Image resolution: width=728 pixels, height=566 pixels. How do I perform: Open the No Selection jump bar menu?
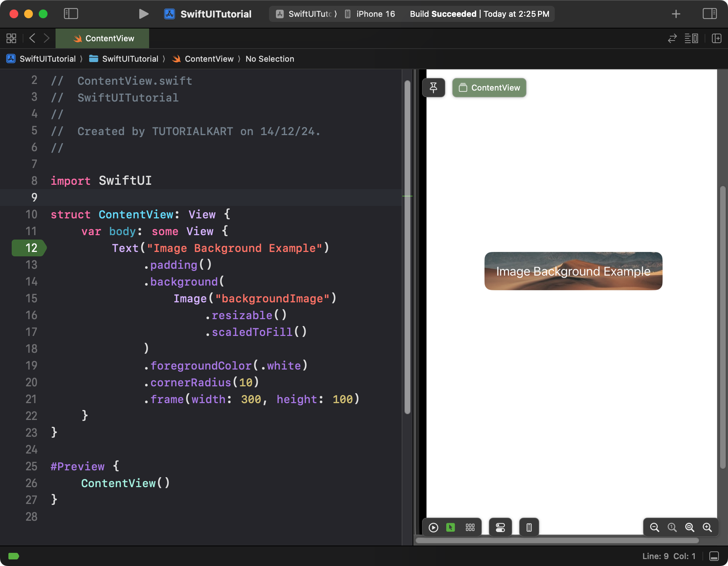[270, 59]
